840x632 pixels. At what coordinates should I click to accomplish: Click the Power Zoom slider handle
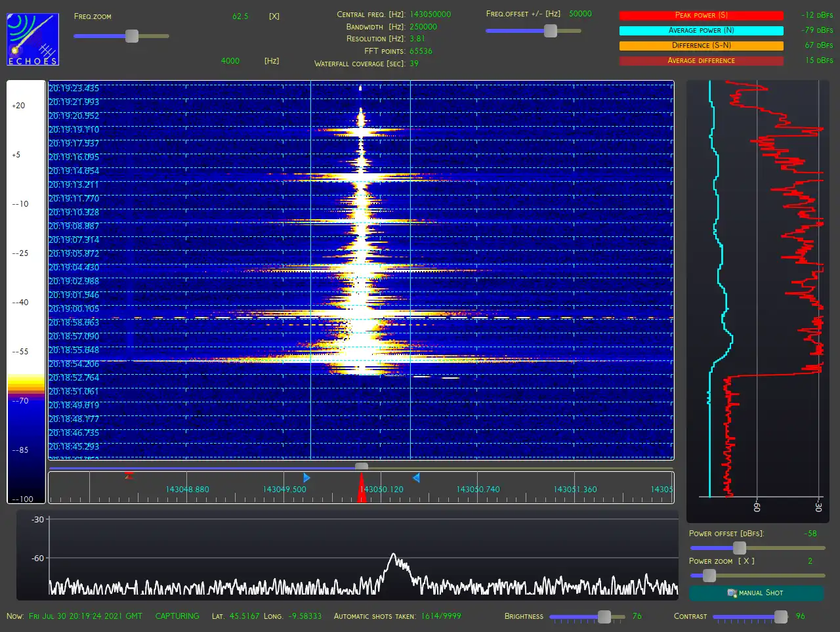(709, 576)
